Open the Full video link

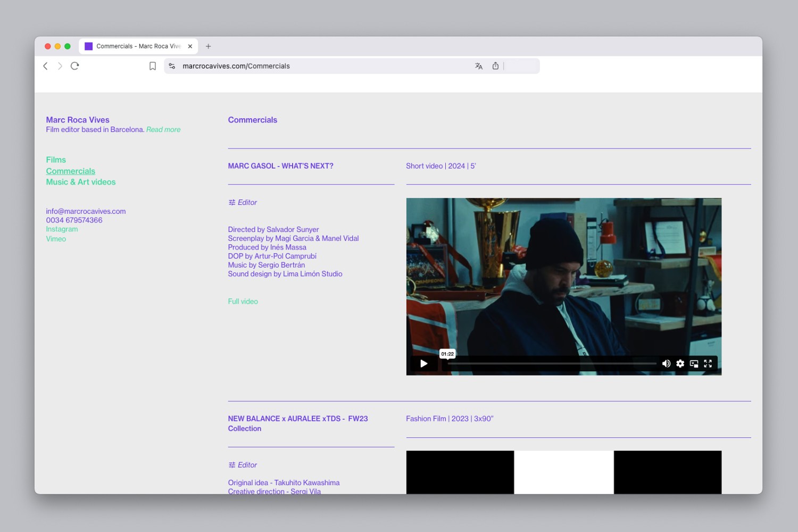[x=243, y=301]
